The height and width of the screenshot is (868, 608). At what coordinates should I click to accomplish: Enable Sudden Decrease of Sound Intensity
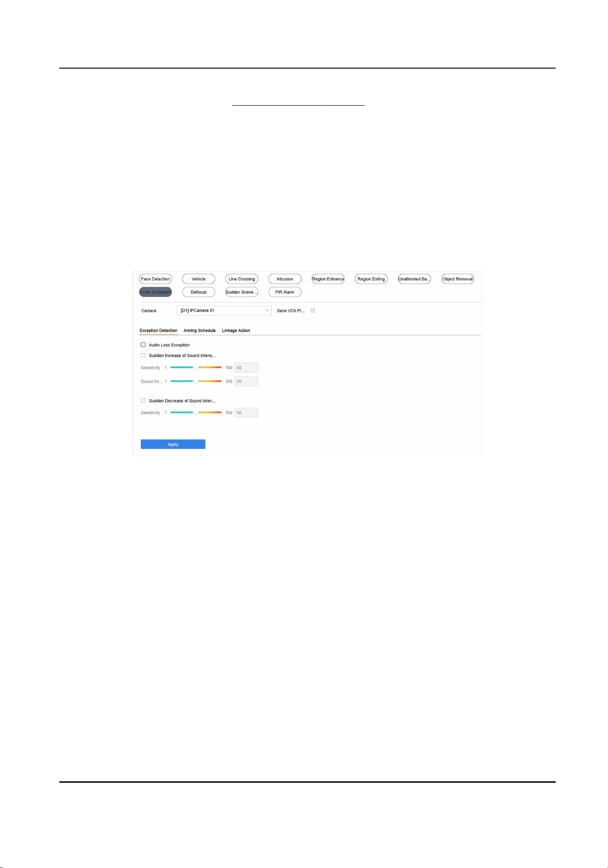click(143, 400)
